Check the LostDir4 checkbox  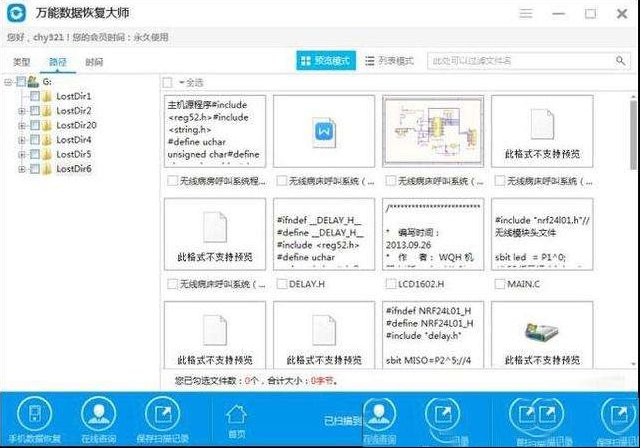[x=35, y=140]
